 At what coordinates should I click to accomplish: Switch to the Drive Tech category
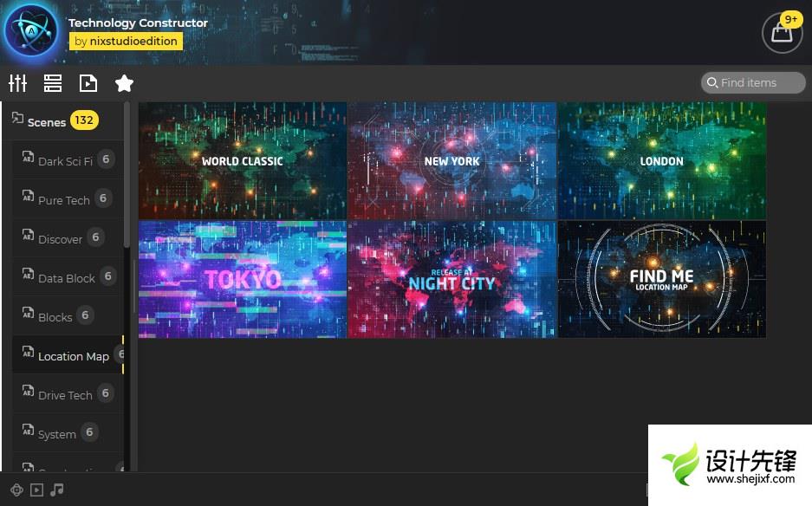(x=65, y=395)
